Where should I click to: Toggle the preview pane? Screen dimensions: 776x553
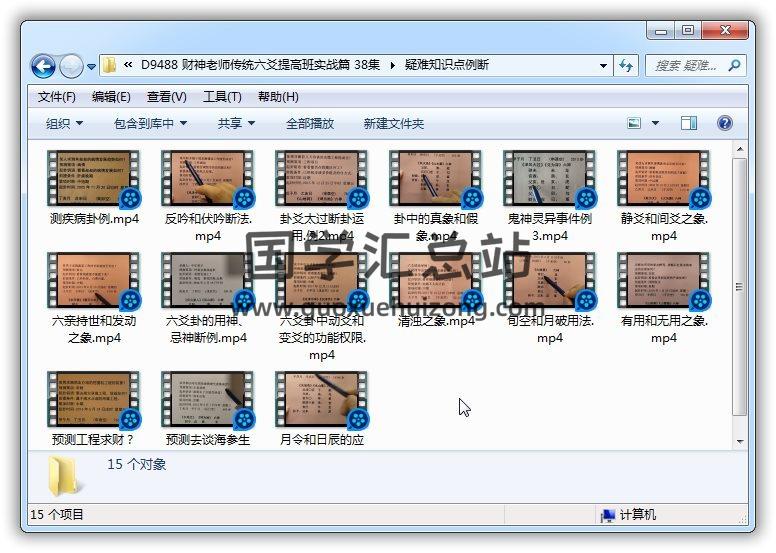click(688, 123)
